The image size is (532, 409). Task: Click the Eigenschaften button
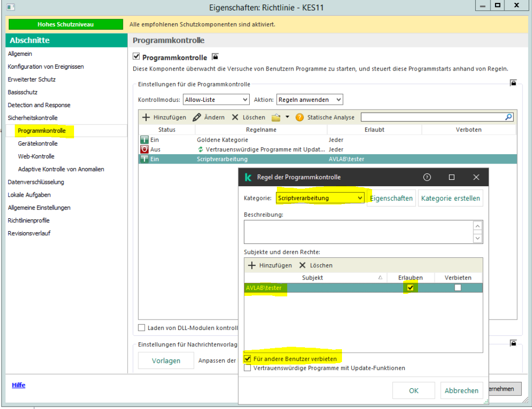tap(391, 198)
